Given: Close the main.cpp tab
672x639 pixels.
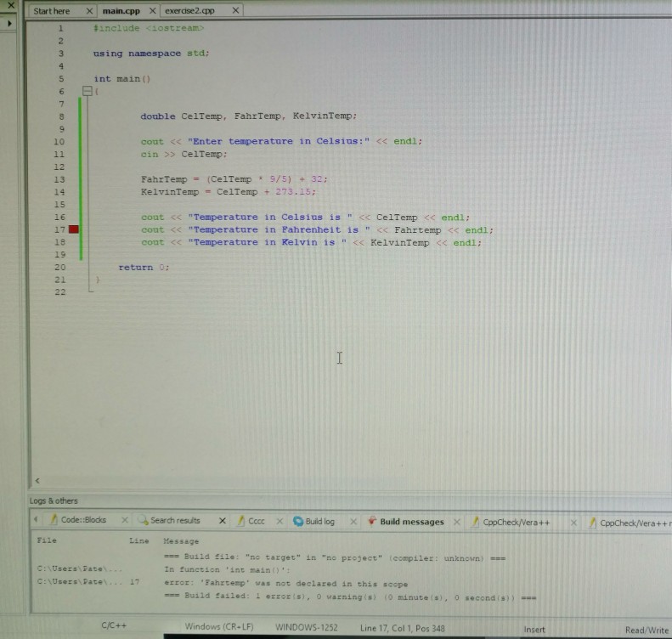Looking at the screenshot, I should click(x=152, y=11).
